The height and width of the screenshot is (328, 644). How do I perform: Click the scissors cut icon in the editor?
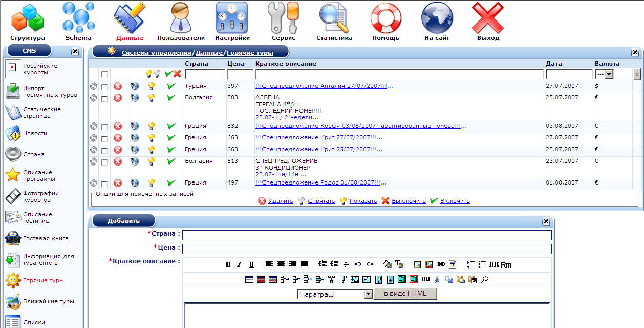(437, 279)
